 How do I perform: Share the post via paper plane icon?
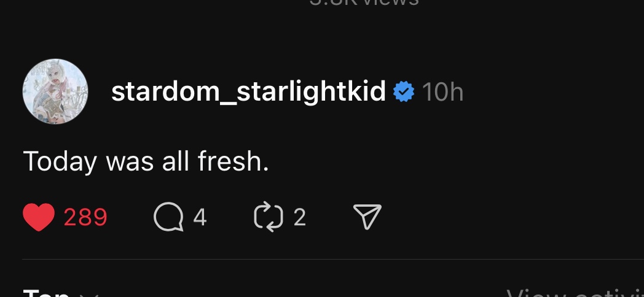(x=367, y=217)
